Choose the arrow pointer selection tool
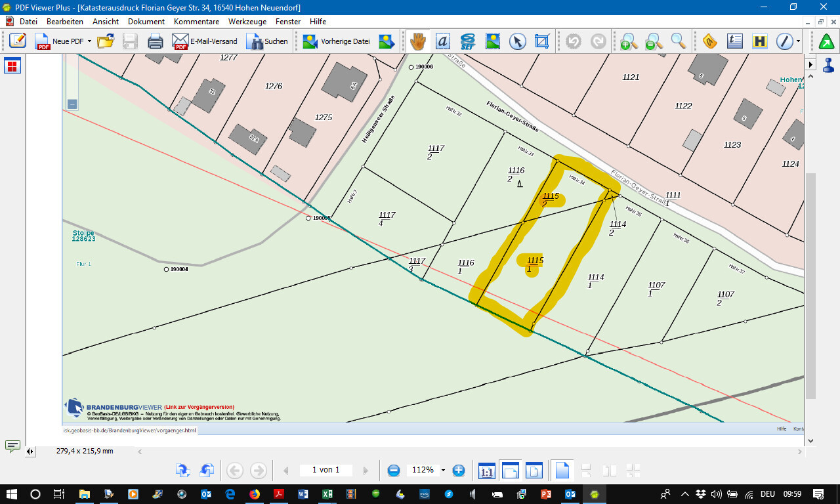This screenshot has width=840, height=504. (x=517, y=41)
